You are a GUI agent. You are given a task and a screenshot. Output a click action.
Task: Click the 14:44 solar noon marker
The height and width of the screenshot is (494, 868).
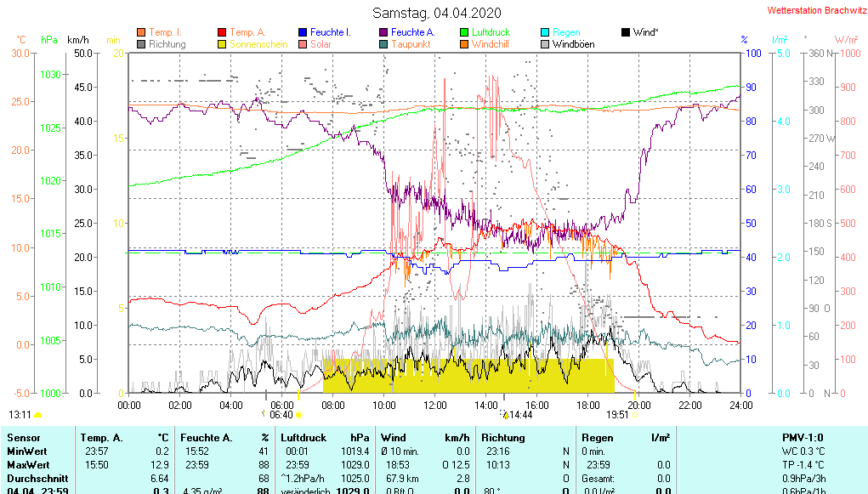[517, 415]
